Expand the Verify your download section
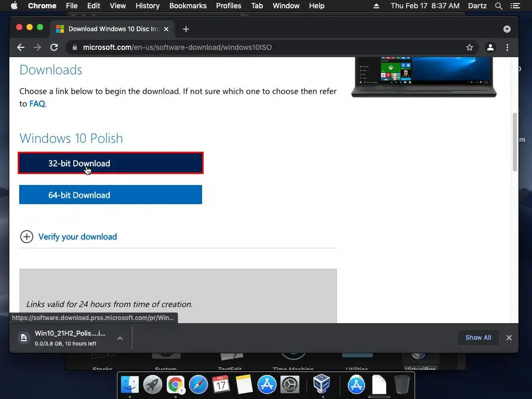This screenshot has height=399, width=532. (x=26, y=237)
